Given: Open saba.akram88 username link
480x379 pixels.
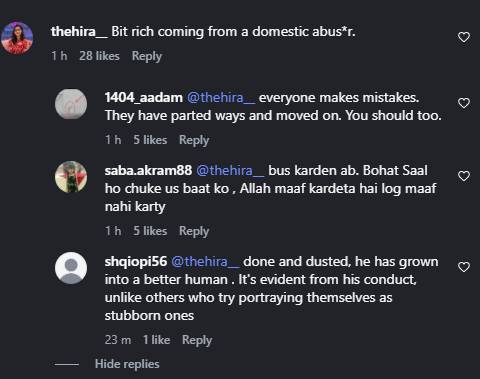Looking at the screenshot, I should pos(148,171).
